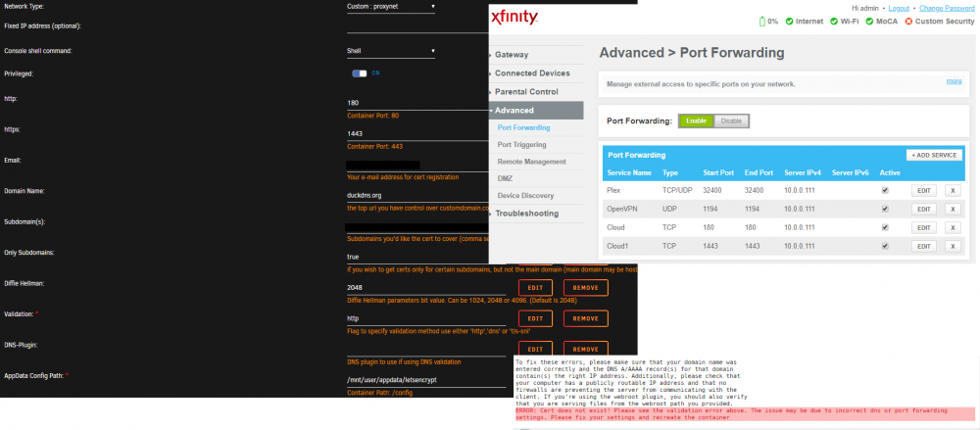The height and width of the screenshot is (430, 980).
Task: Click the Only Subdomains field showing true
Action: [x=426, y=257]
